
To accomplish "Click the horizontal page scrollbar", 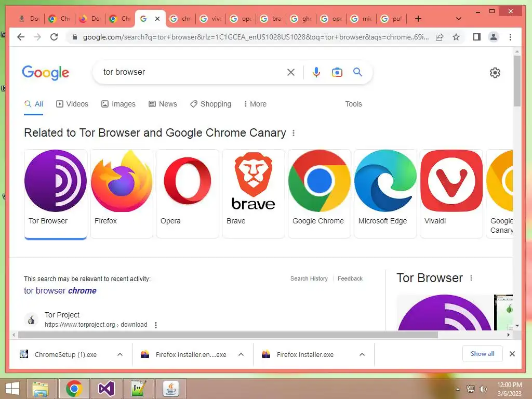I will [228, 335].
